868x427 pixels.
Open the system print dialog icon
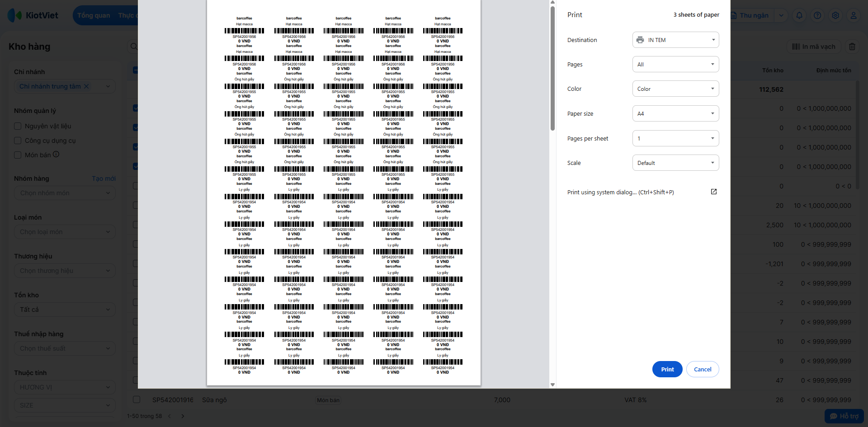pos(714,192)
